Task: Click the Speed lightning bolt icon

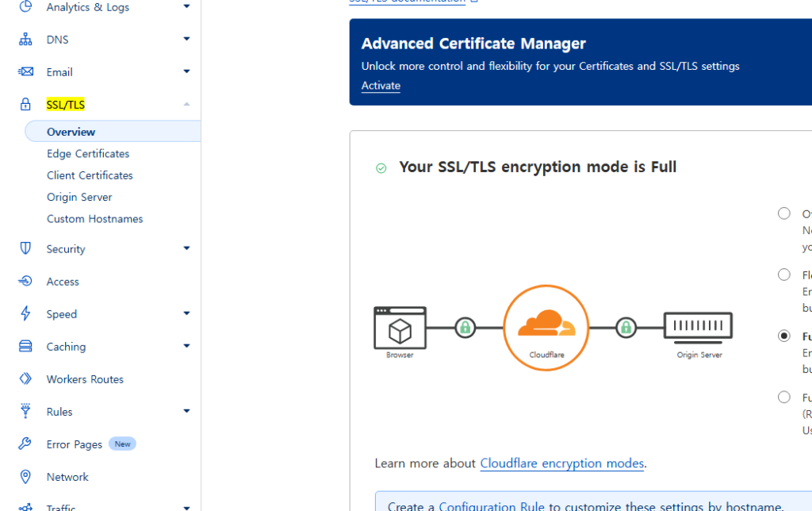Action: 25,313
